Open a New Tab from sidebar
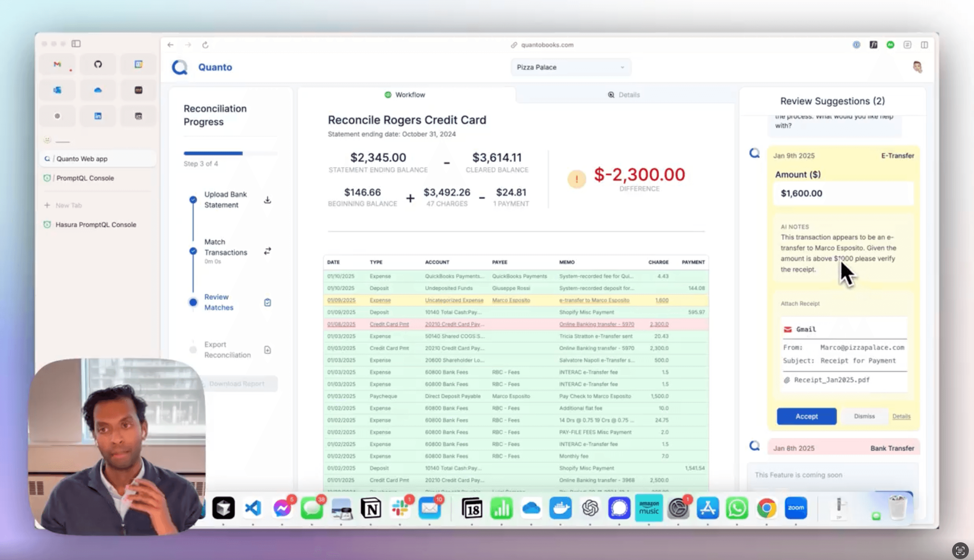The image size is (974, 560). 63,205
